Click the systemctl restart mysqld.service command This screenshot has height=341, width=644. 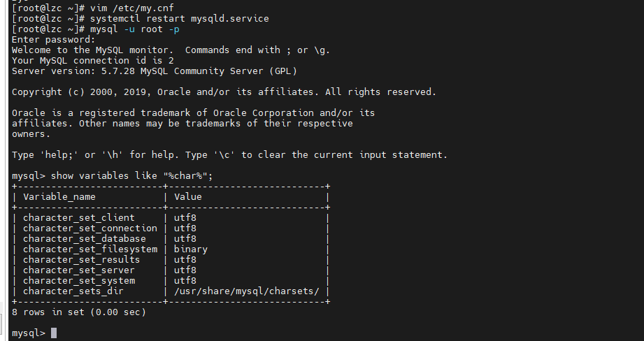click(180, 18)
